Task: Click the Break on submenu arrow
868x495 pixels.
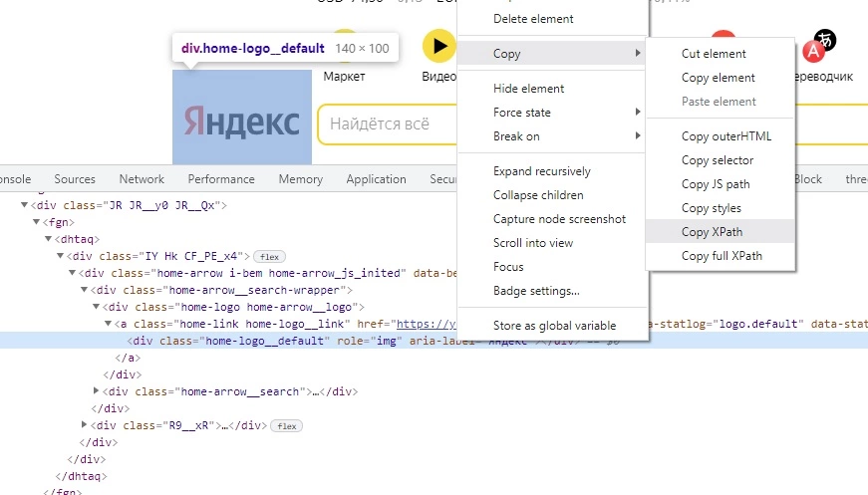Action: click(x=638, y=135)
